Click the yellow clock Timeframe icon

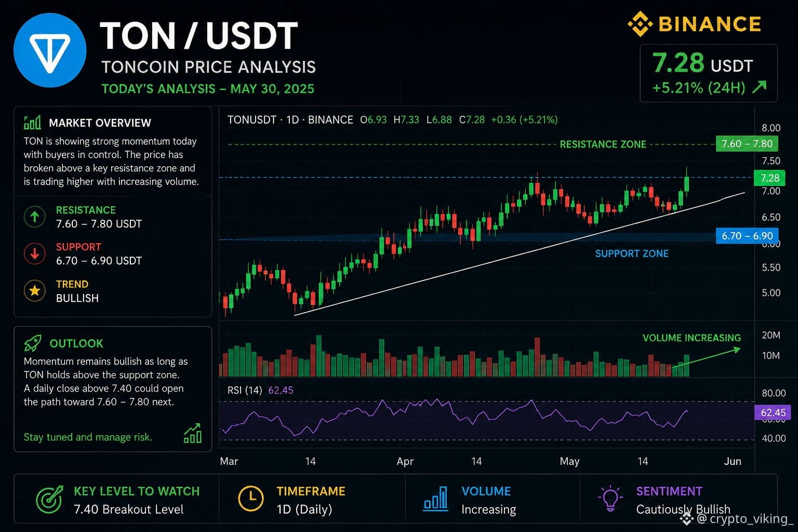pos(251,498)
